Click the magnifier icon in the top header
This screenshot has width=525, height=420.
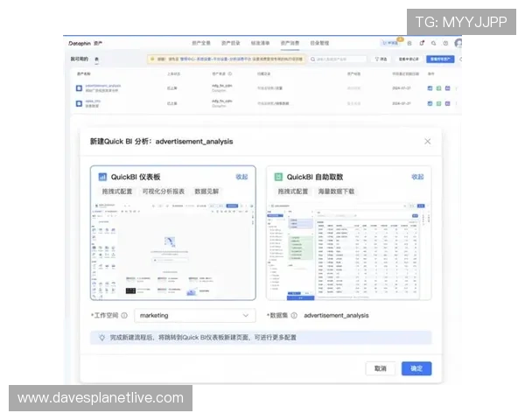click(x=434, y=43)
